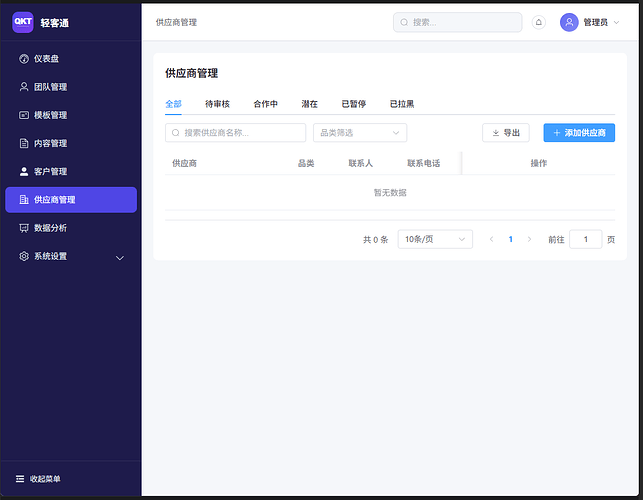Screen dimensions: 643x500
Task: Switch to the 待审核 tab
Action: [217, 104]
